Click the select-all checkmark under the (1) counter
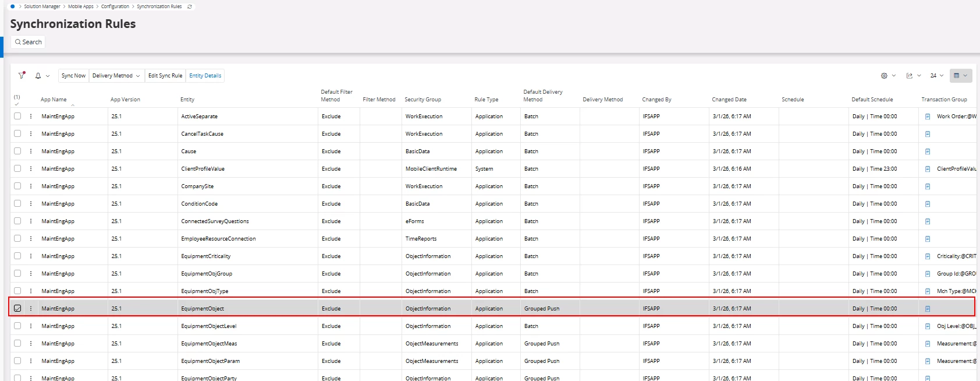 click(x=17, y=104)
